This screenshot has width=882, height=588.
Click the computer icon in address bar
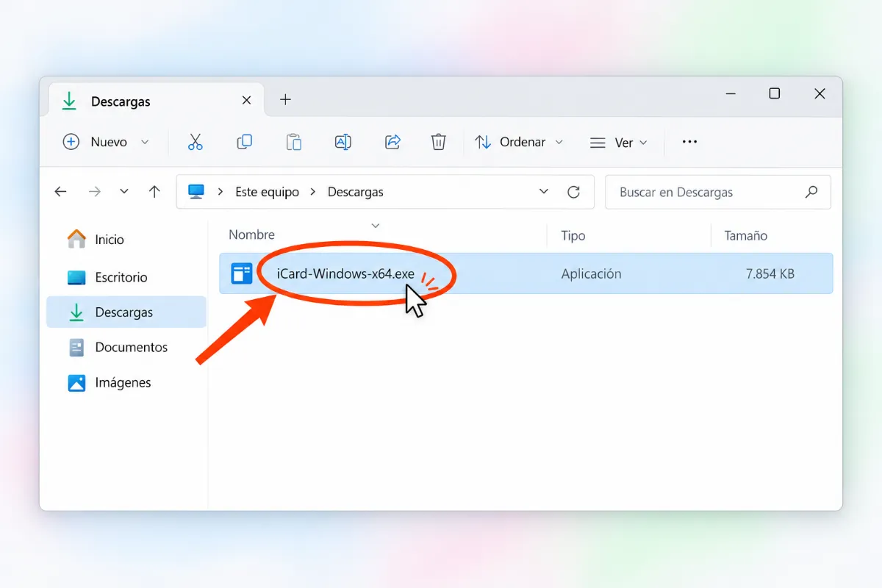[196, 192]
